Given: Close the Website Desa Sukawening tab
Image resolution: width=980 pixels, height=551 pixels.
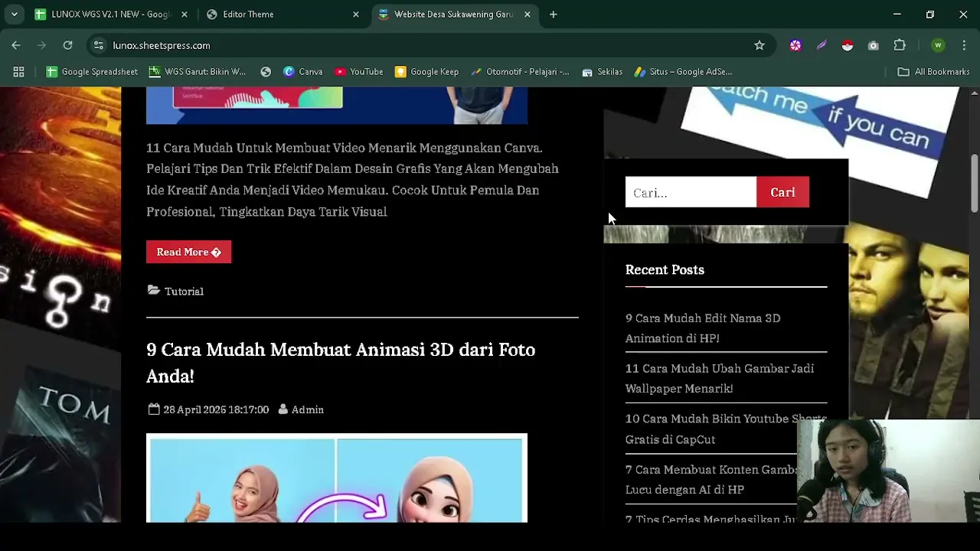Looking at the screenshot, I should (x=527, y=15).
